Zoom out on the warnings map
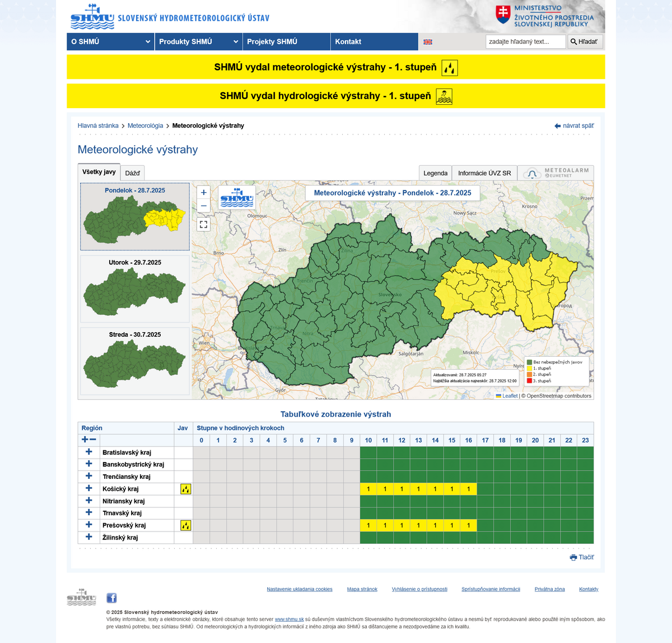This screenshot has height=643, width=672. pos(204,206)
